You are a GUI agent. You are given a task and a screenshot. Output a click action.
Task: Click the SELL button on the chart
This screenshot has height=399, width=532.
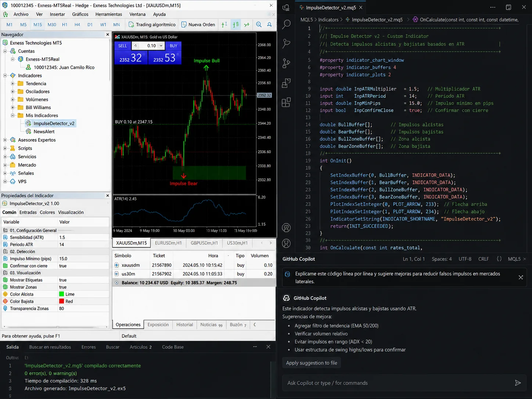point(122,46)
